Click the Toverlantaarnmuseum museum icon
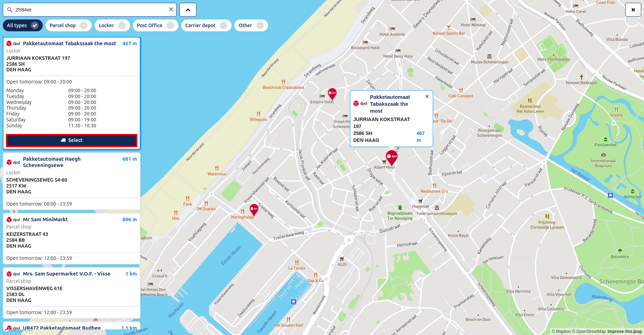 coord(437,208)
